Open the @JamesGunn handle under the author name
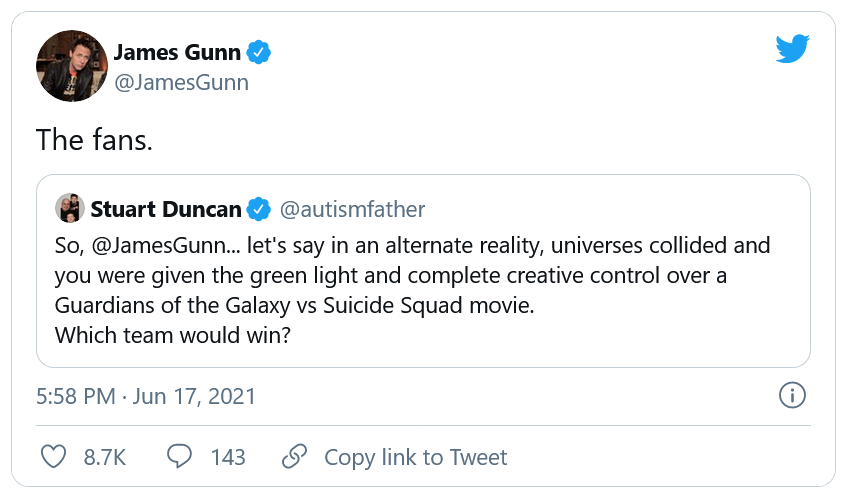Image resolution: width=846 pixels, height=495 pixels. [x=181, y=83]
